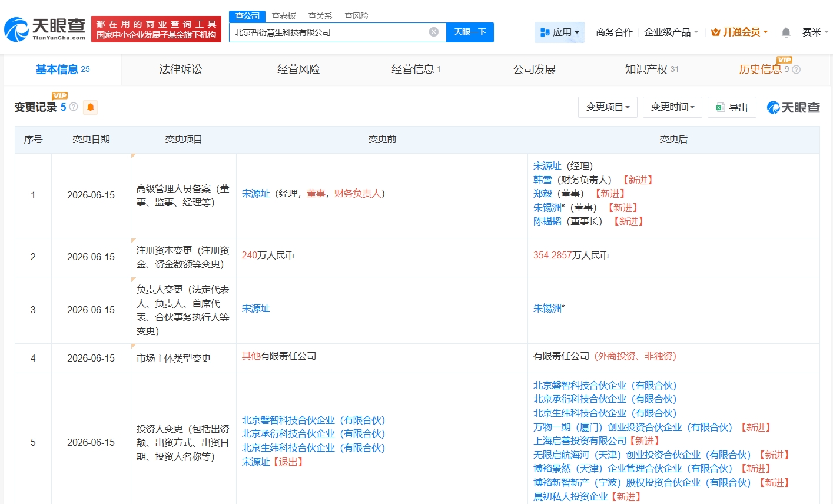
Task: Open 北京生纬科技合伙企业 link in 变更前 column
Action: tap(313, 448)
